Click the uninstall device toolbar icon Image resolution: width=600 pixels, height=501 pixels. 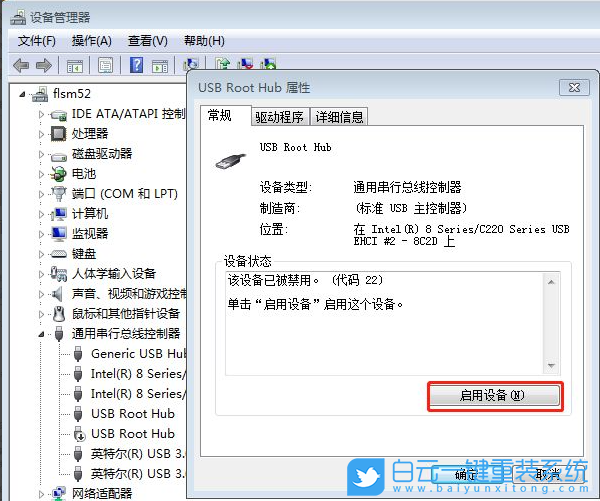245,64
